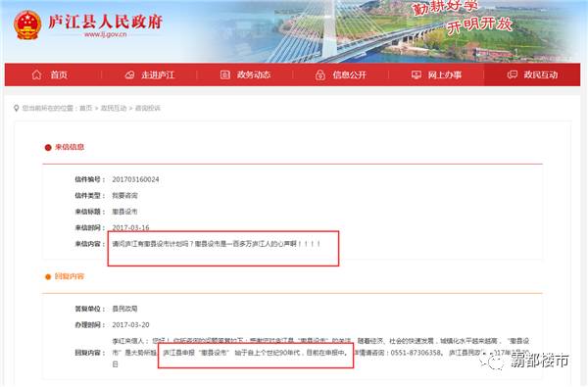Click the www.lj.gov.cn address under the title
This screenshot has width=588, height=387.
tap(106, 34)
